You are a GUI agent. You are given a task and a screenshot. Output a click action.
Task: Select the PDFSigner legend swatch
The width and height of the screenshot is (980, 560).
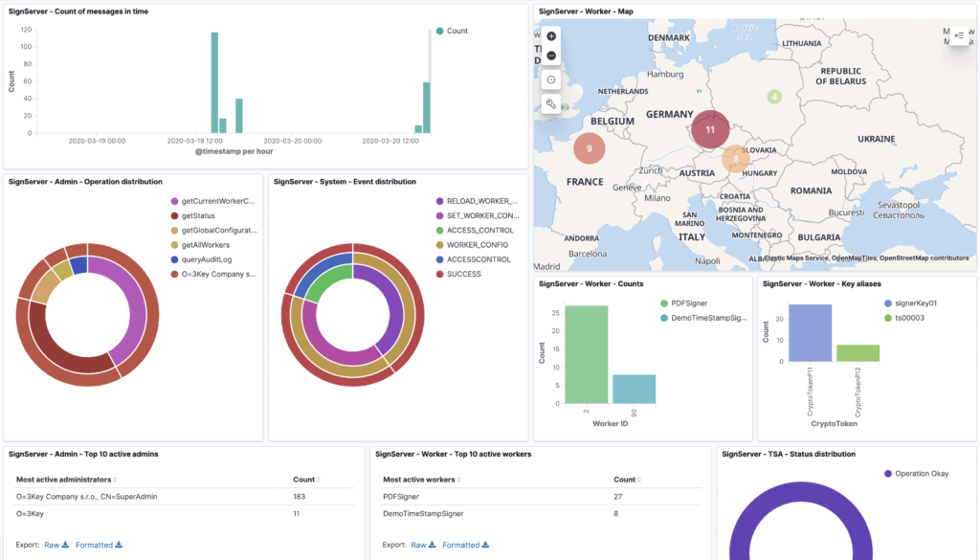(664, 303)
